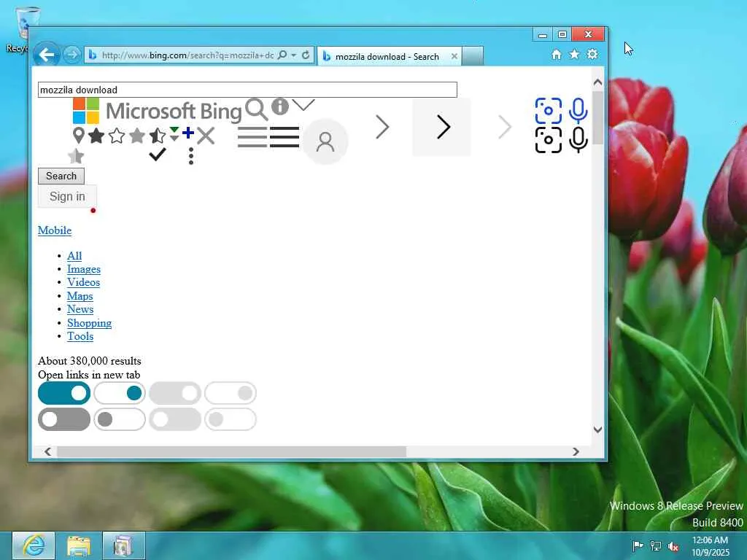747x560 pixels.
Task: Click the black hamburger menu icon
Action: (285, 137)
